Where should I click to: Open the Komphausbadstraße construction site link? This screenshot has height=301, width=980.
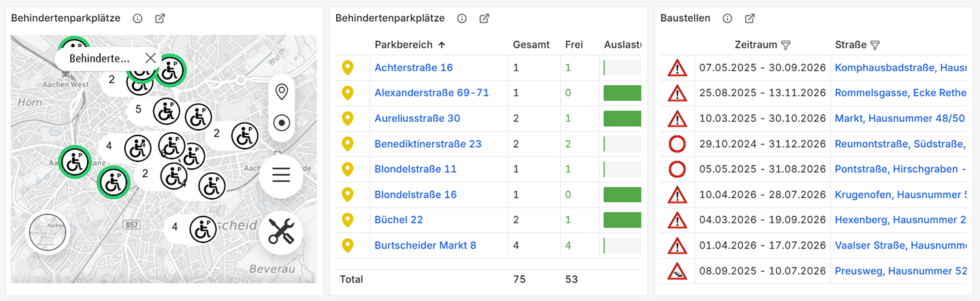[x=901, y=67]
